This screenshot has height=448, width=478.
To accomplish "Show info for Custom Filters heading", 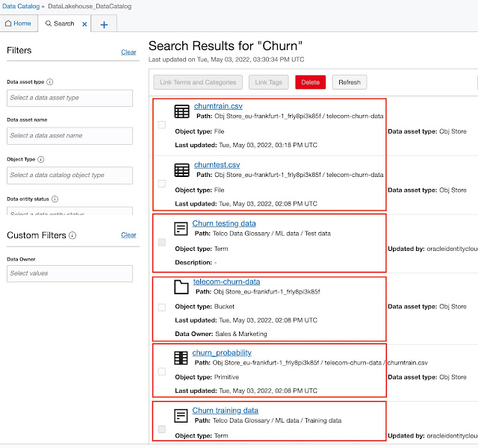I will pos(72,235).
